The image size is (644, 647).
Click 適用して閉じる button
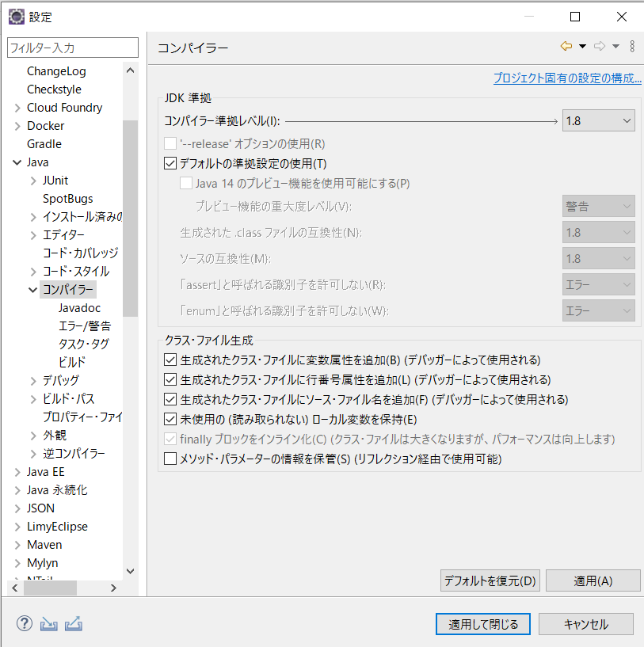(483, 624)
